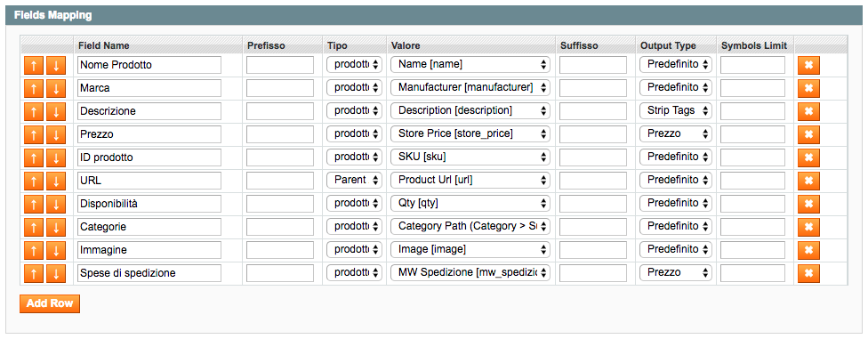Click the Symbols Limit field for Descrizione

753,111
